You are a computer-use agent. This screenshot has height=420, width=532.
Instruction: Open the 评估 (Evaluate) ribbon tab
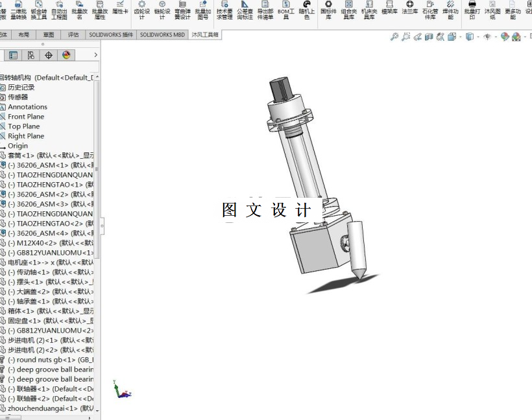coord(72,34)
